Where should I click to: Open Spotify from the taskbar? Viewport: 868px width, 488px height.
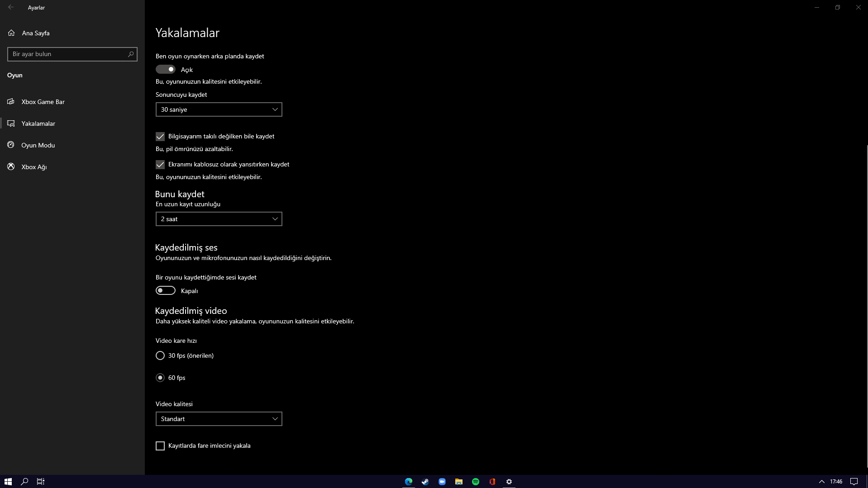476,482
